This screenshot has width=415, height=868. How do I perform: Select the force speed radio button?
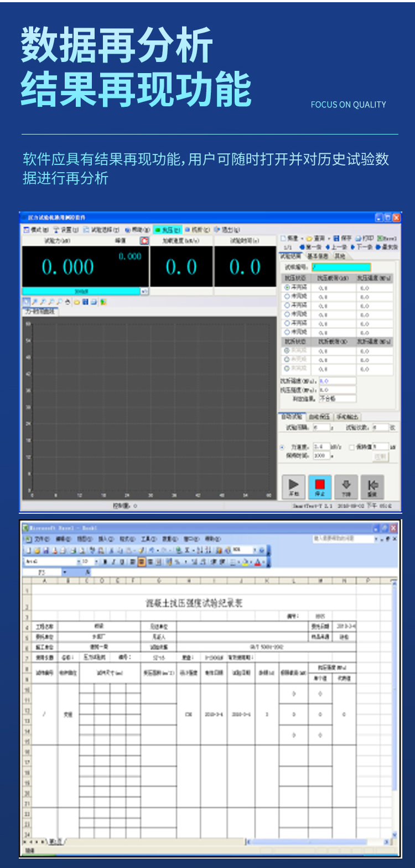[282, 447]
